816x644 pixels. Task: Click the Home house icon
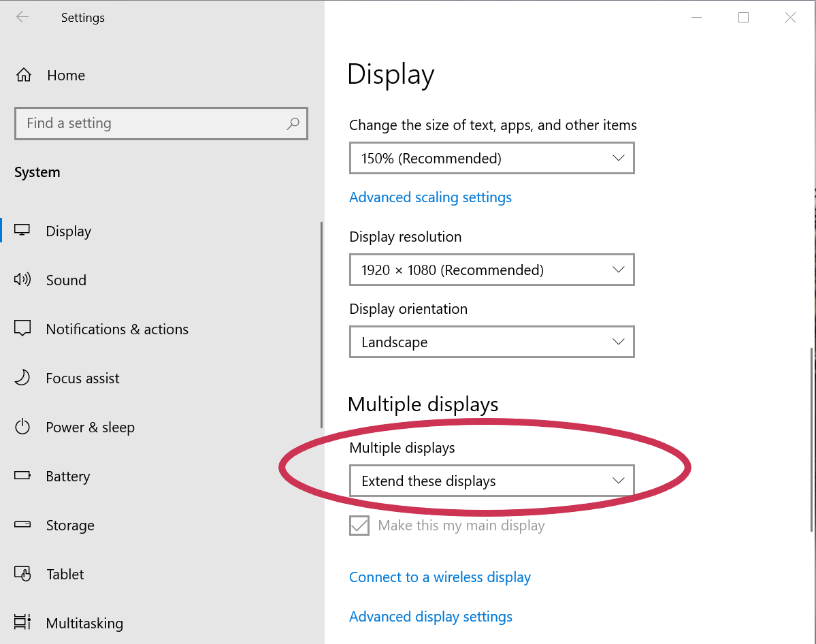(x=23, y=76)
